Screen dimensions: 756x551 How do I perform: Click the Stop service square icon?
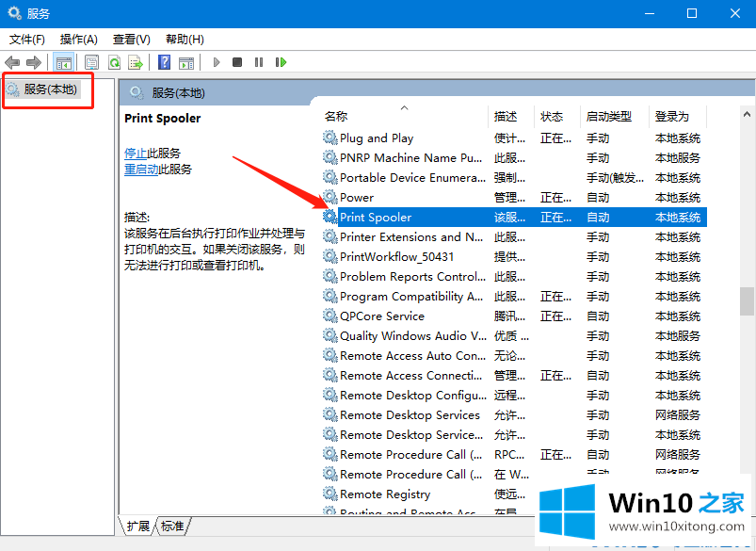point(237,62)
